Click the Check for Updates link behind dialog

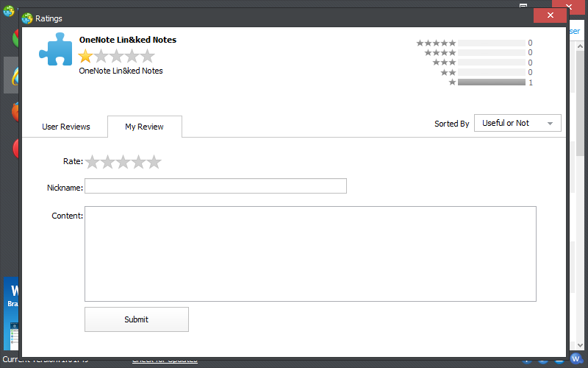[x=165, y=361]
